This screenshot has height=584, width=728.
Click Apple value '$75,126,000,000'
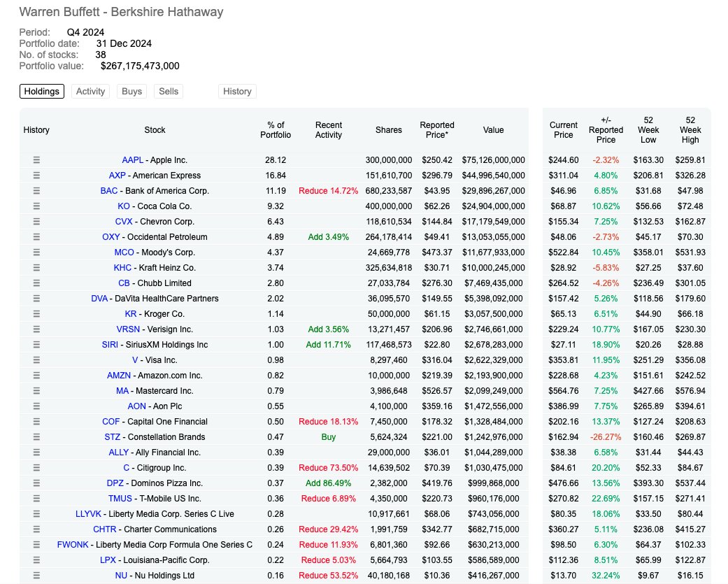pos(493,159)
